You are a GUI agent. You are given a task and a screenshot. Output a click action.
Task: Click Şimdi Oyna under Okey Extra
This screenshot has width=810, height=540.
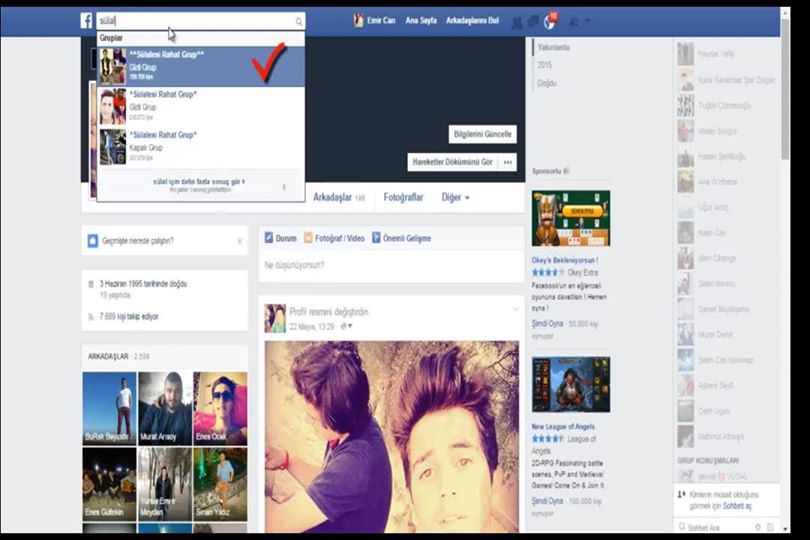547,323
